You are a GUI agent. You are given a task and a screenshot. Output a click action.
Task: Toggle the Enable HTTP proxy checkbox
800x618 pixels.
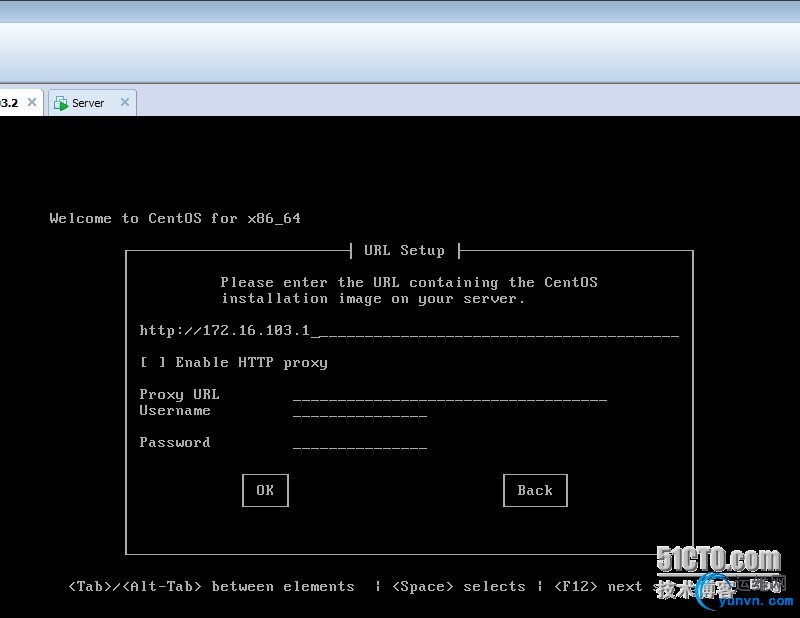click(x=153, y=362)
